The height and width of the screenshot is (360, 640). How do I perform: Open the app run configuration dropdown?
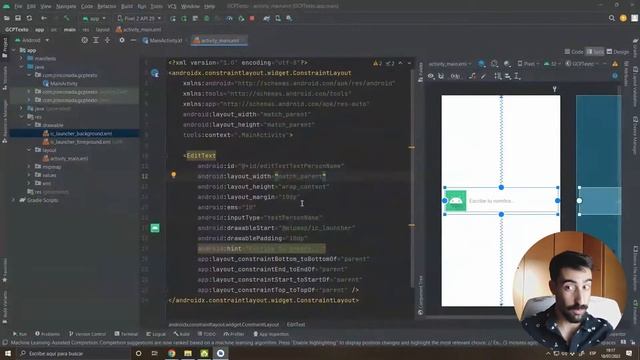click(94, 18)
